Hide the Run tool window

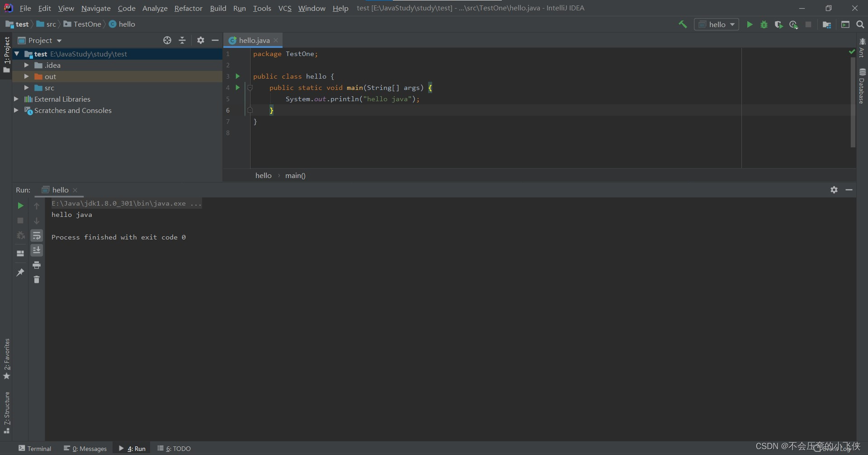point(849,190)
